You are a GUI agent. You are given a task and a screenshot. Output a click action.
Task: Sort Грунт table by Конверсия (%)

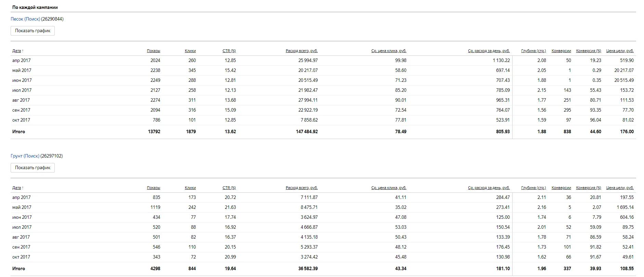click(x=589, y=188)
